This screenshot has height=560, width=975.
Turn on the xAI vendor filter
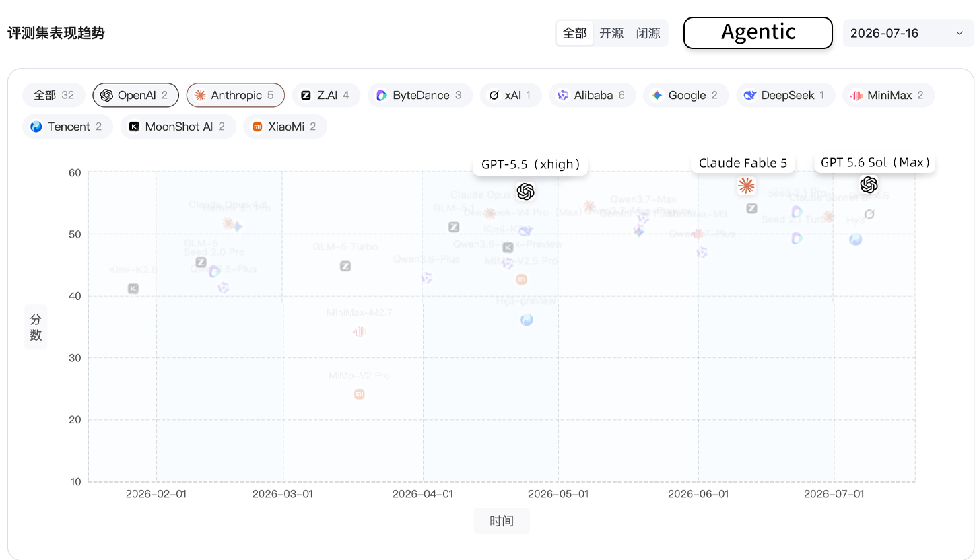point(511,95)
